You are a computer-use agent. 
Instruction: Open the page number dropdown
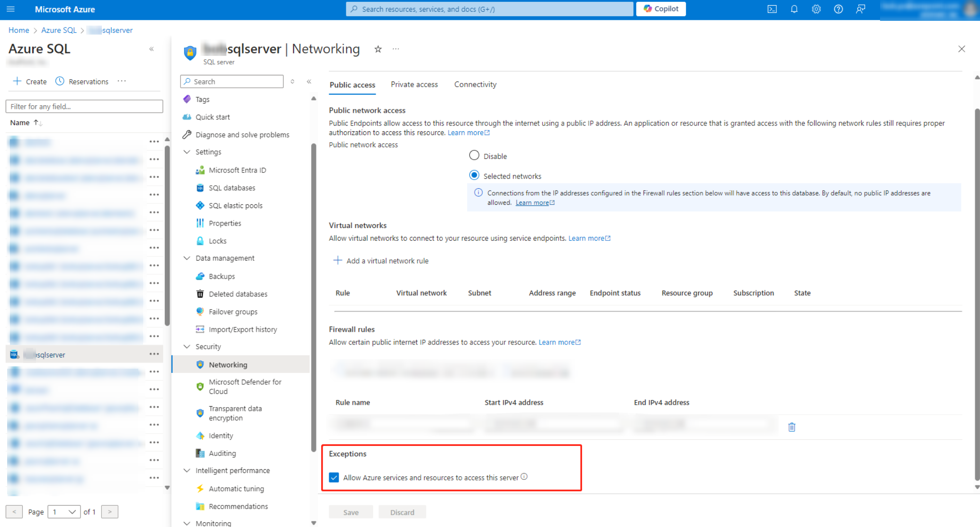point(64,512)
